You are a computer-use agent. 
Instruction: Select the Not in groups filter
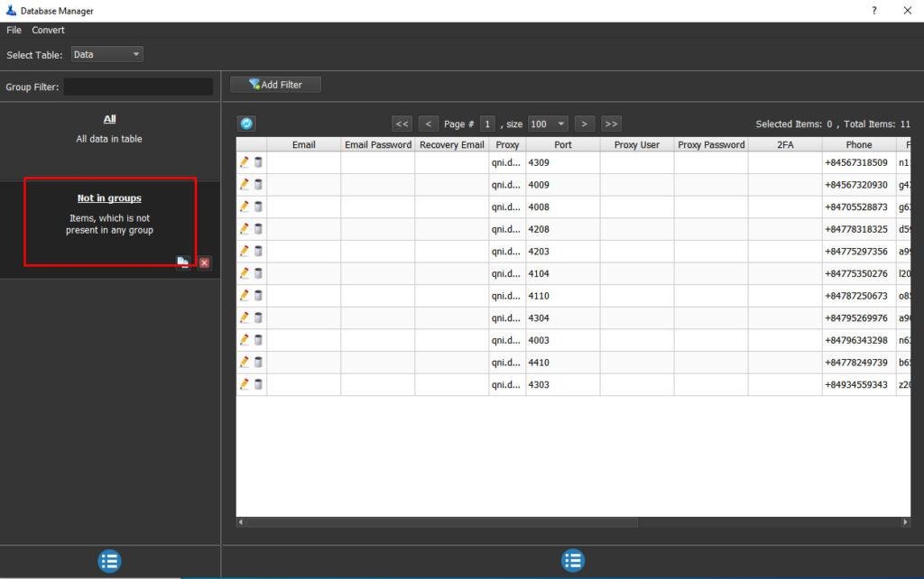pos(109,198)
